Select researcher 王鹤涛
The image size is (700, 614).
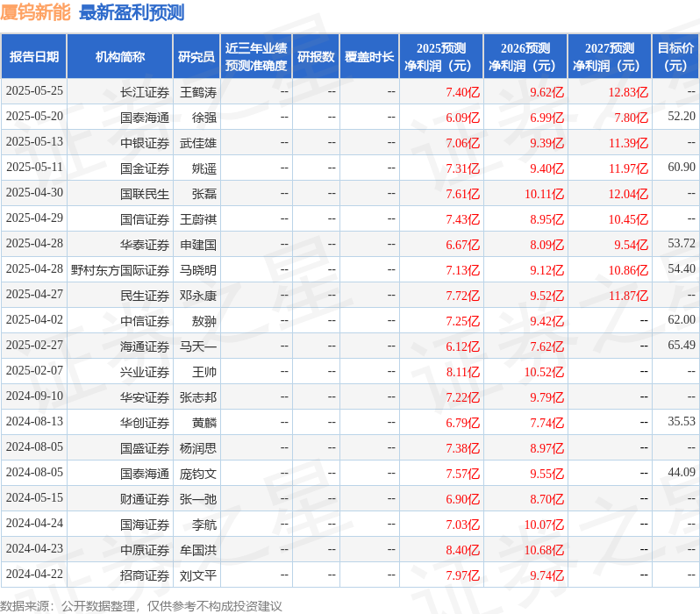pyautogui.click(x=198, y=92)
